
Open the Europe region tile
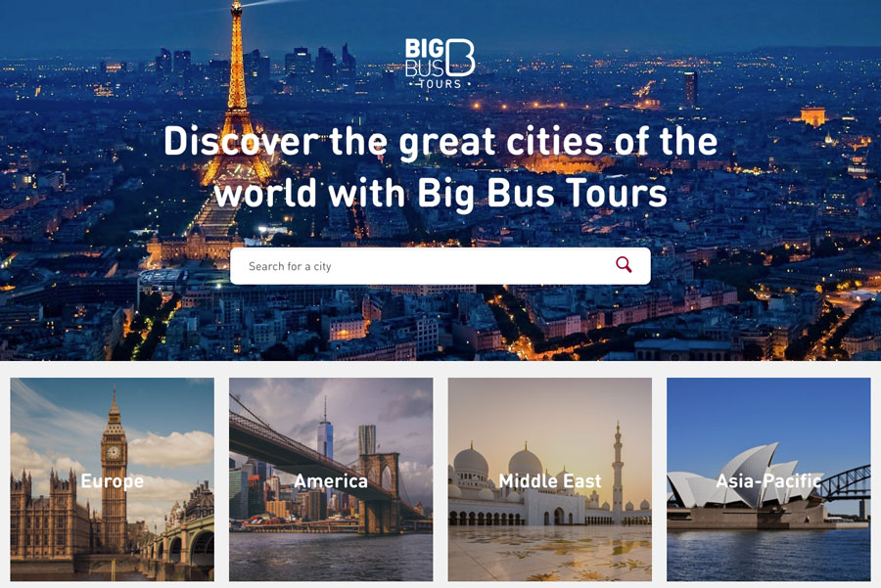coord(113,479)
